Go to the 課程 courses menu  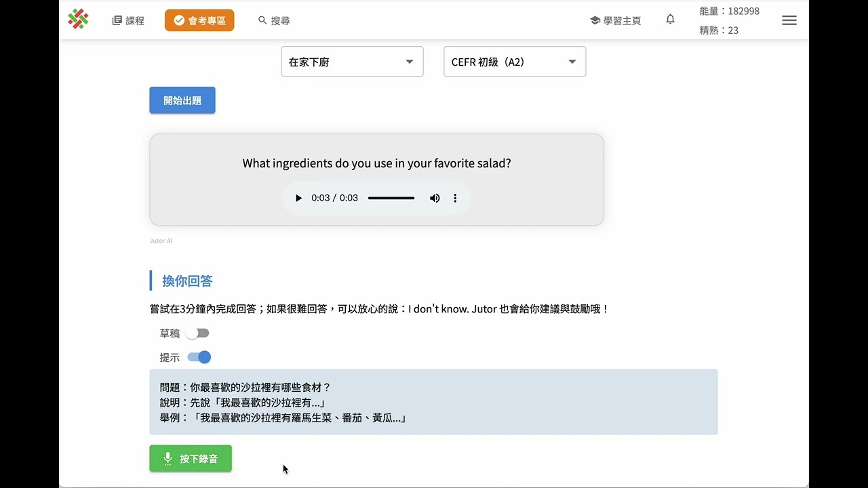128,20
